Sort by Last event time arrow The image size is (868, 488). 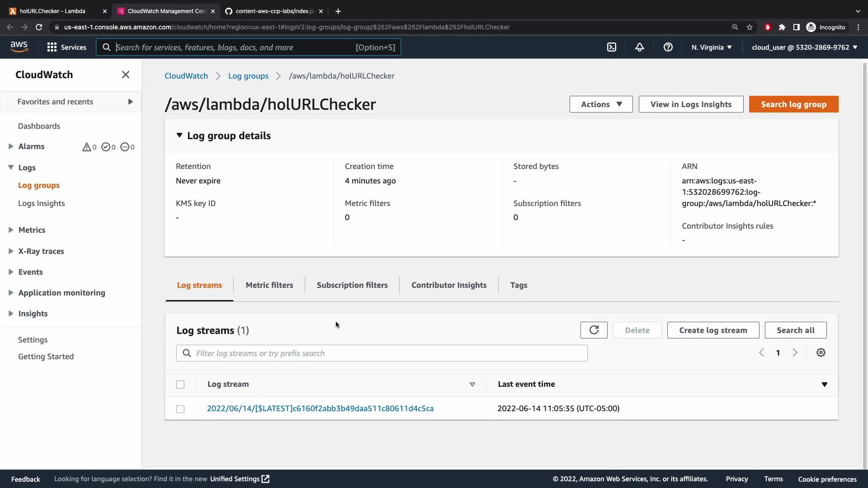click(x=824, y=385)
